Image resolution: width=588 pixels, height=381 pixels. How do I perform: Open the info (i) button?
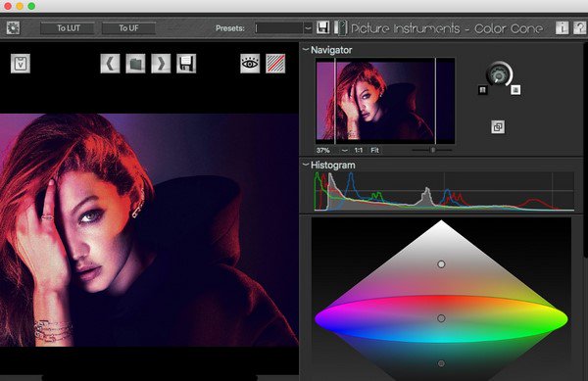[562, 28]
